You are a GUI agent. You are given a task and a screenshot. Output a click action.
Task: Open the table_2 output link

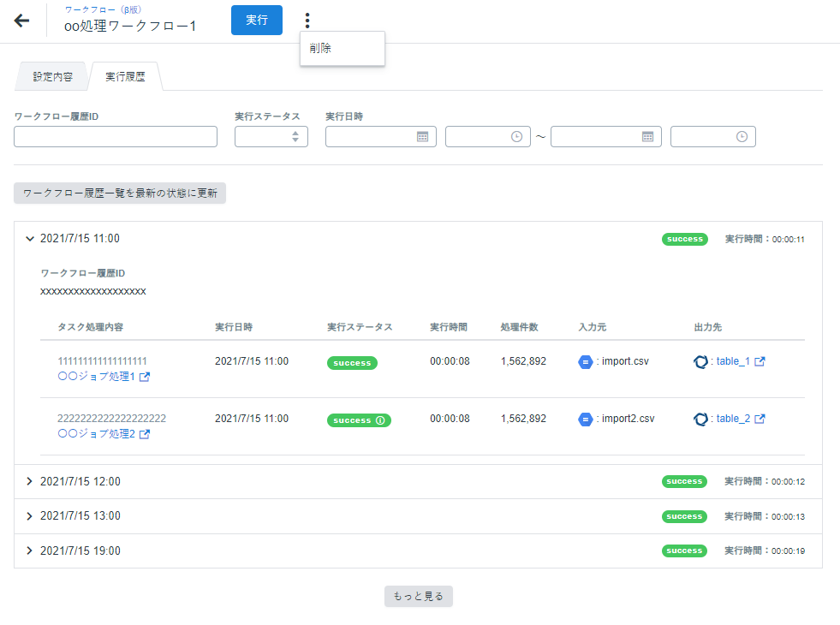click(x=733, y=419)
